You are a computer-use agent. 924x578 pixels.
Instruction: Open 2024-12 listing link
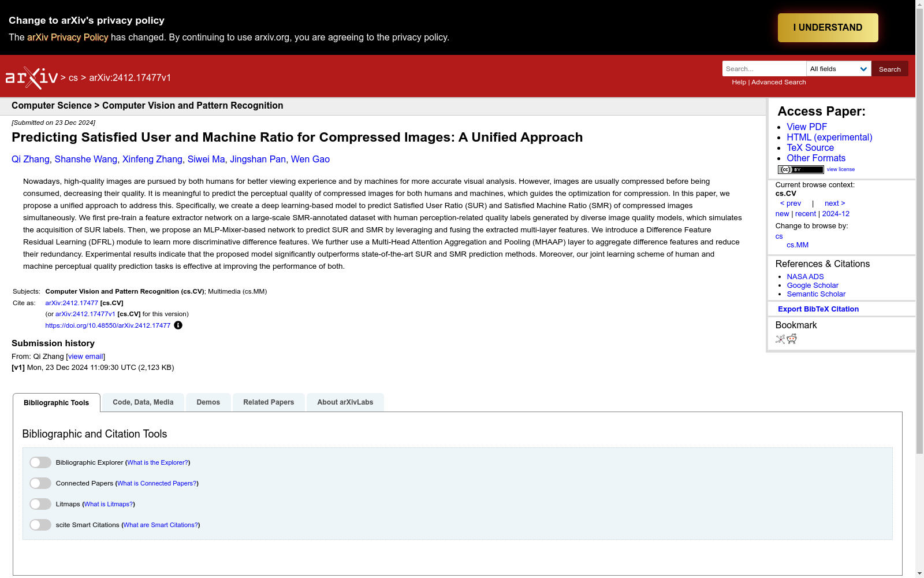(836, 214)
